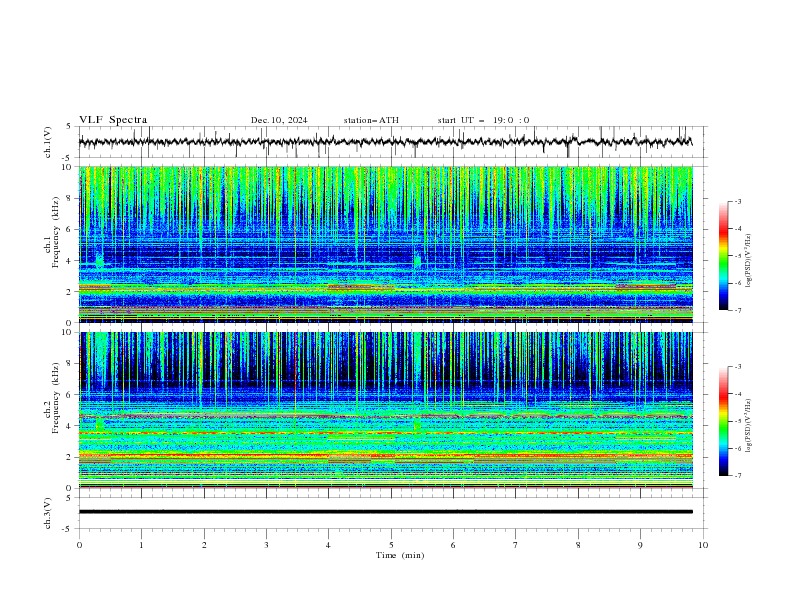Click inside the ch.2 spectrogram panel
Viewport: 792px width, 612px height.
[385, 410]
